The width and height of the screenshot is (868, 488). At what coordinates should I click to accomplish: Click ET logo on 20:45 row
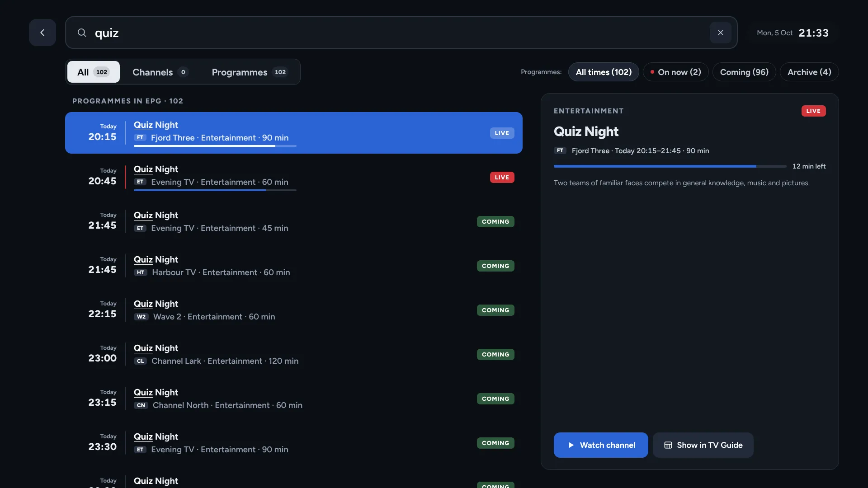[140, 182]
